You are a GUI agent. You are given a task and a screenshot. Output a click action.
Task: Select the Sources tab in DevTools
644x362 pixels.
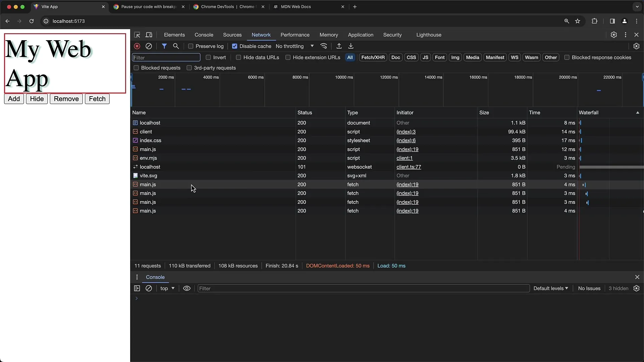click(232, 35)
